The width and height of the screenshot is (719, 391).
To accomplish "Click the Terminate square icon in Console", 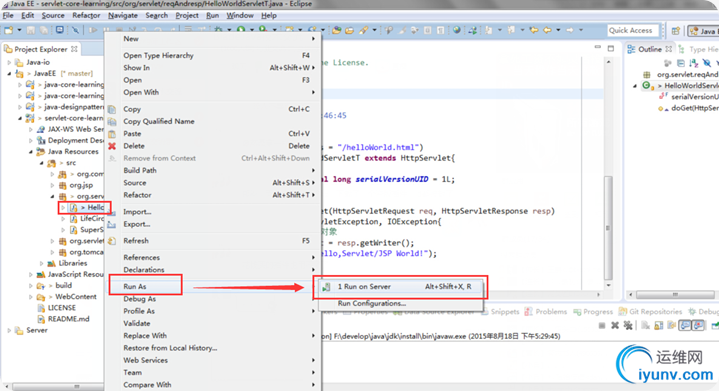I will pos(602,325).
